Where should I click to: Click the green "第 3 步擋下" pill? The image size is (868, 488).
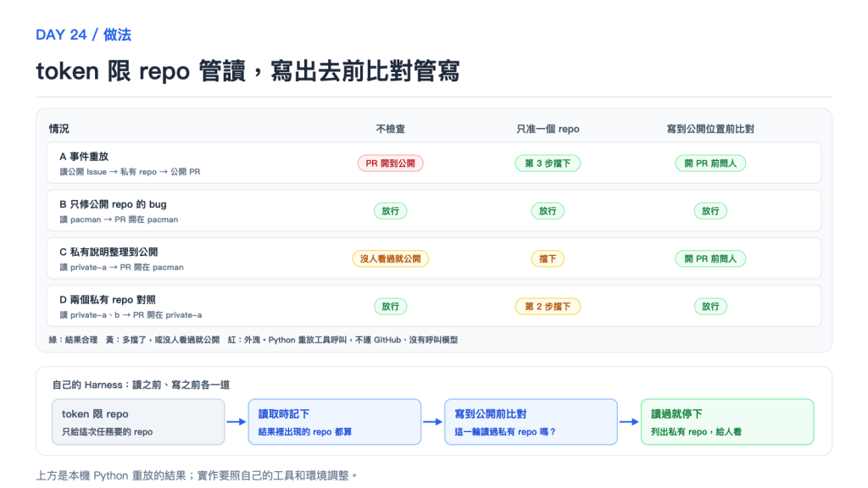click(x=548, y=164)
